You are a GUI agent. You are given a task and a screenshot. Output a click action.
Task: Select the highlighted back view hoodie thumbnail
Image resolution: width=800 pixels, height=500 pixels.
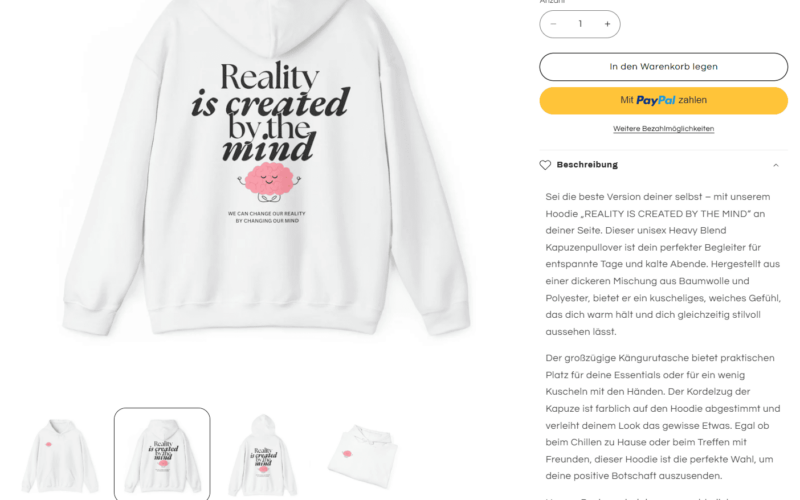pos(162,454)
